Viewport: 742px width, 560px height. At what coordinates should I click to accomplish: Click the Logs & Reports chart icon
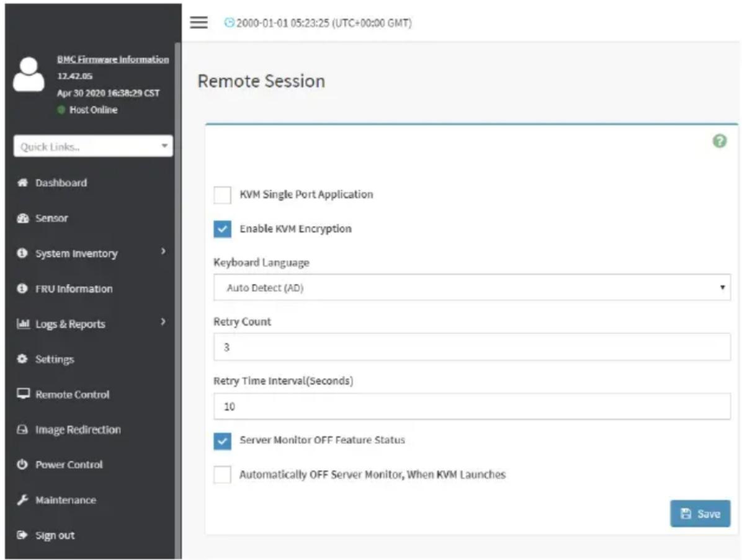pos(23,324)
